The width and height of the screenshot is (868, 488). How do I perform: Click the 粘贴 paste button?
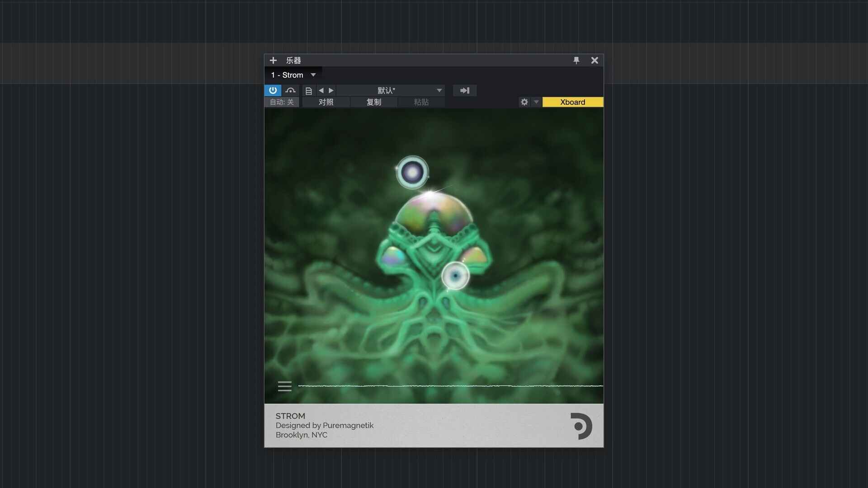tap(421, 102)
